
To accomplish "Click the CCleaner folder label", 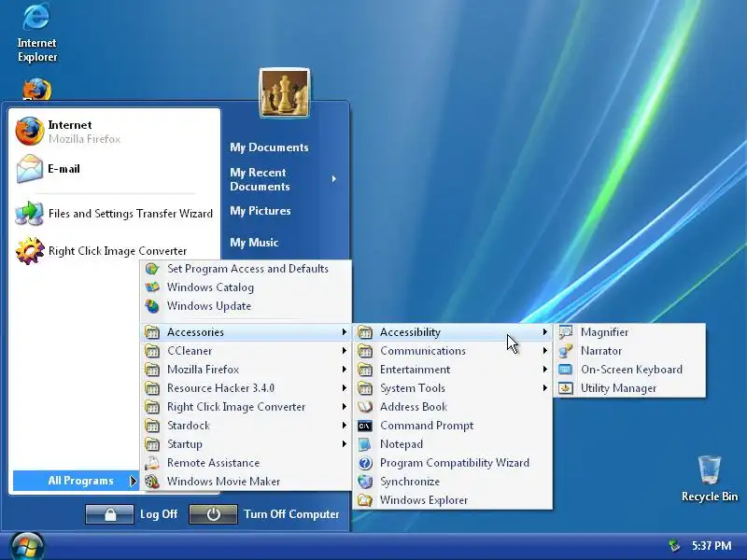I will coord(190,351).
